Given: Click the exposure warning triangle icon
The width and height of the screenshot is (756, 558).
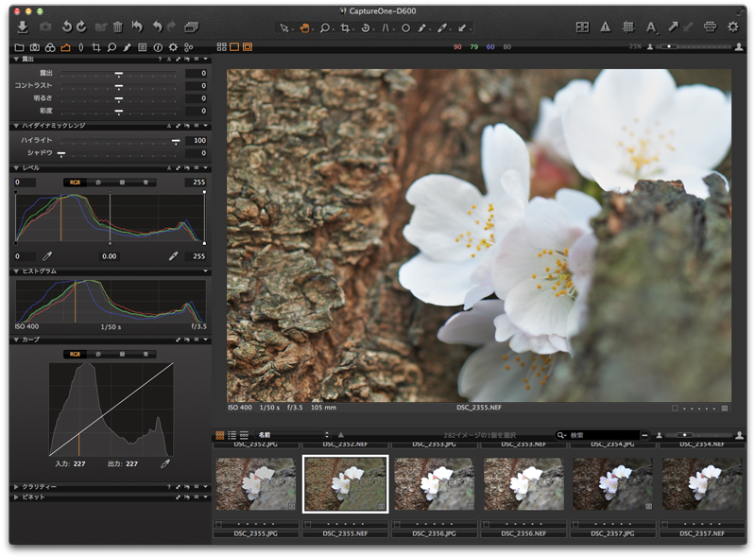Looking at the screenshot, I should pyautogui.click(x=605, y=27).
